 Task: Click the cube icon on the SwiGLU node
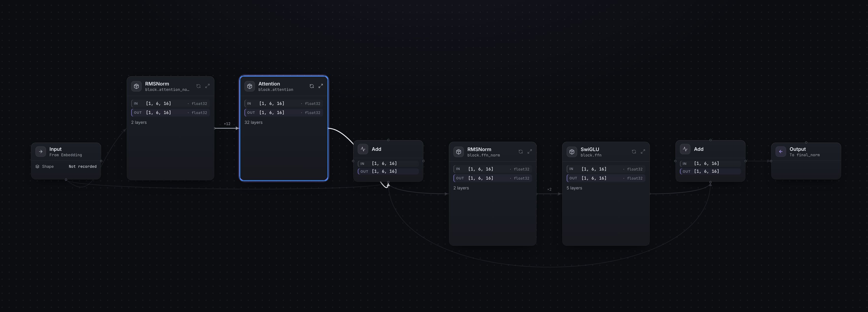(x=572, y=152)
